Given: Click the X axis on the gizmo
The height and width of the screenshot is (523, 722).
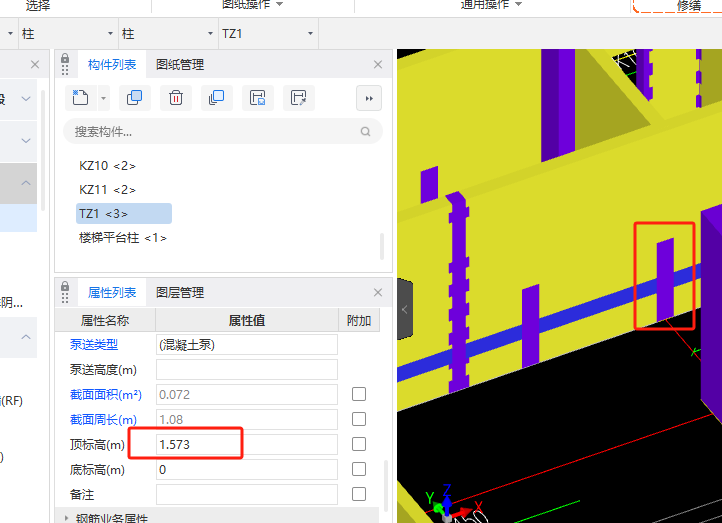Looking at the screenshot, I should click(467, 510).
